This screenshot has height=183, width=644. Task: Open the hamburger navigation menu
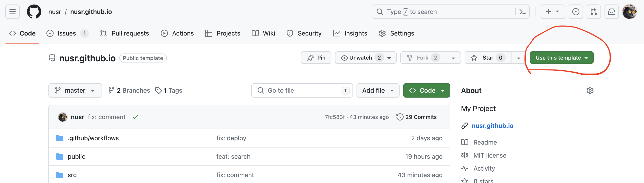13,12
